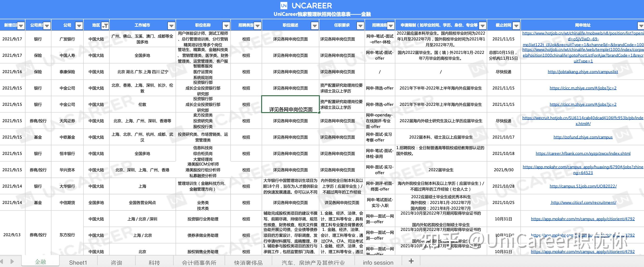Viewport: 644px width, 267px height.
Task: Select the 伦敦 work city cell
Action: 142,104
